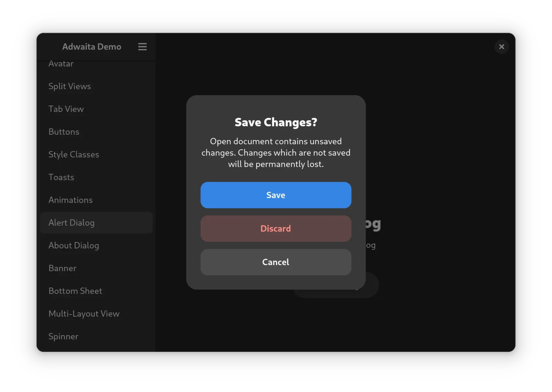Image resolution: width=552 pixels, height=392 pixels.
Task: Switch to Banner demo page
Action: (62, 268)
